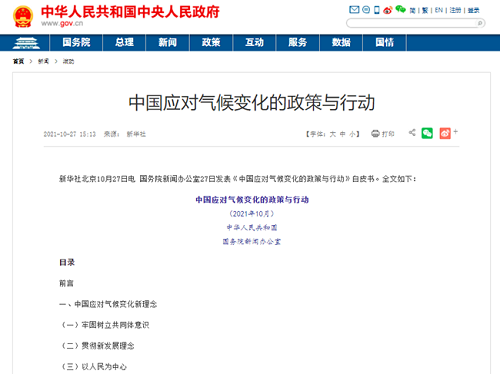The image size is (500, 374).
Task: Open the Weibo icon in the header
Action: (387, 10)
